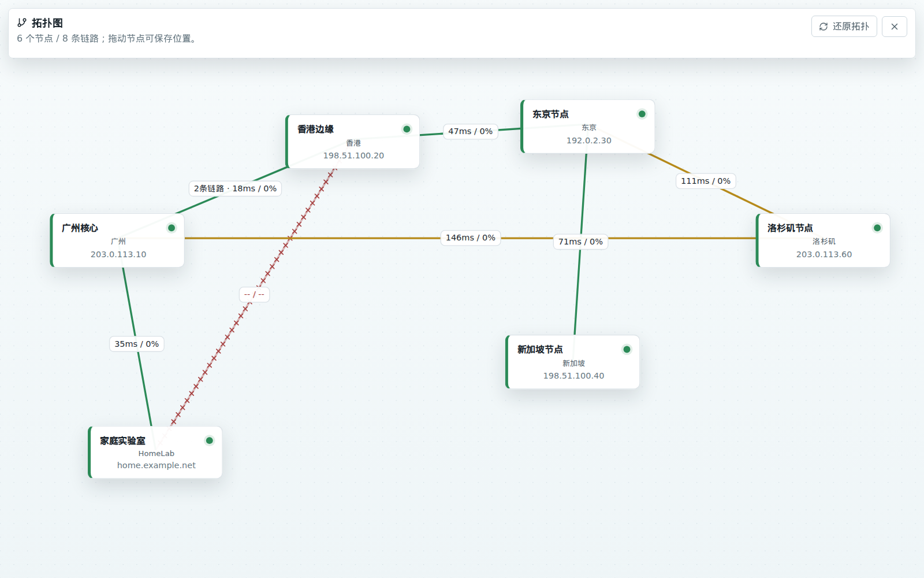Click the topology branch icon beside 拓扑图
The width and height of the screenshot is (924, 578).
[22, 23]
